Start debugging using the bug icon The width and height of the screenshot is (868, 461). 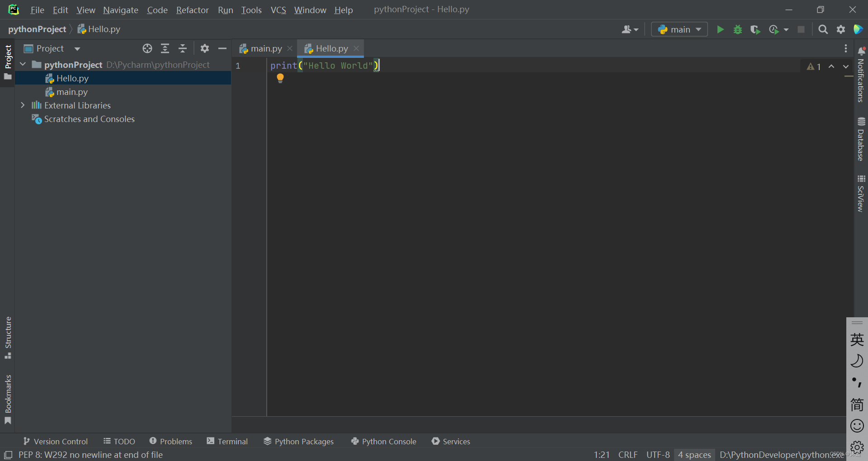click(x=738, y=29)
